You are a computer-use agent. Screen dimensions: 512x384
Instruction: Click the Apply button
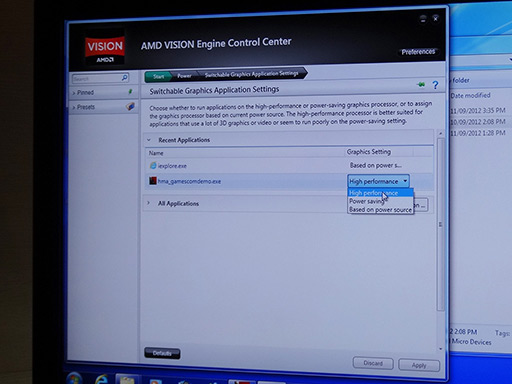[419, 365]
